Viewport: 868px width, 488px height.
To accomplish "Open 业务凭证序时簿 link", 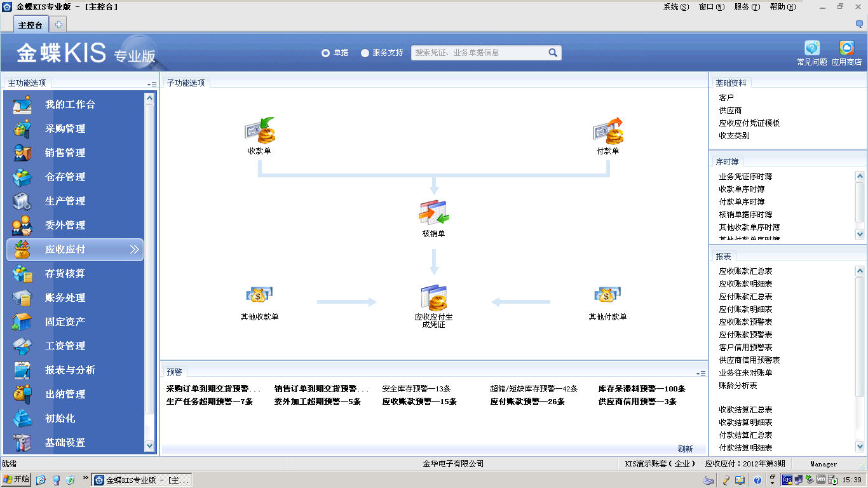I will [x=745, y=177].
